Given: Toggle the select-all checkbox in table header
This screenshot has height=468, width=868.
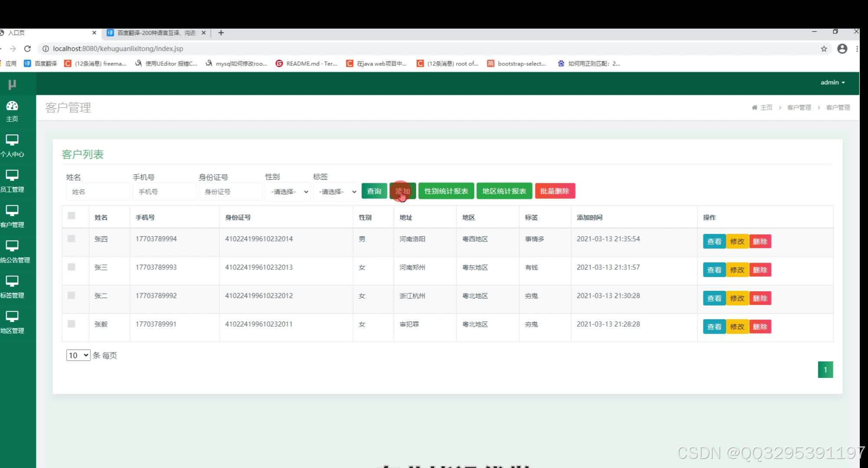Looking at the screenshot, I should tap(71, 215).
